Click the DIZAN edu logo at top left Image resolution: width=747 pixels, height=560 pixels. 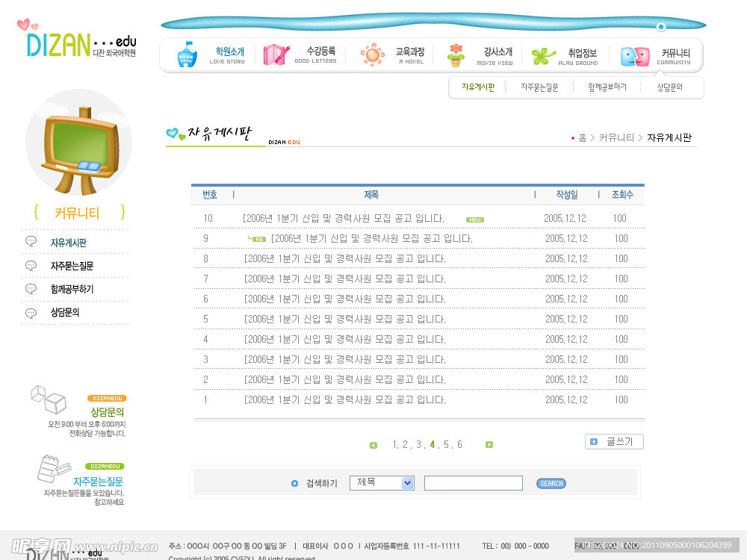click(77, 39)
